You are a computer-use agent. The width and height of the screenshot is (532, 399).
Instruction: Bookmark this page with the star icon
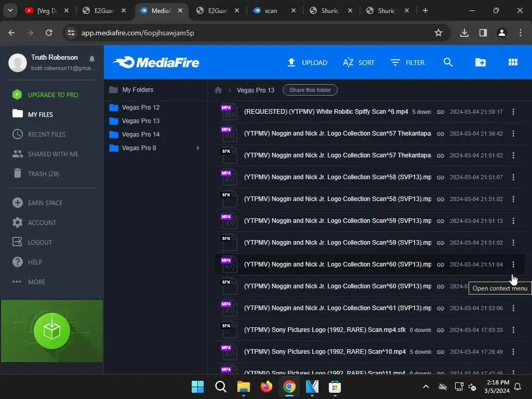tap(438, 33)
